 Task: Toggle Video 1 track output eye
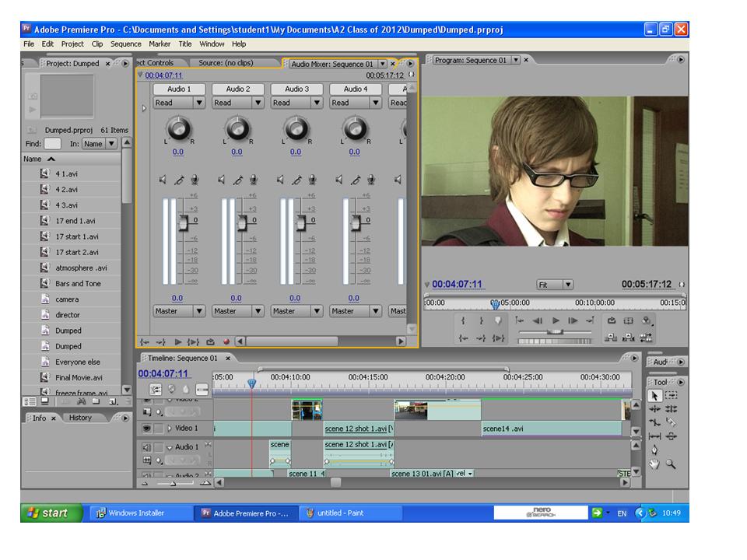(x=147, y=429)
